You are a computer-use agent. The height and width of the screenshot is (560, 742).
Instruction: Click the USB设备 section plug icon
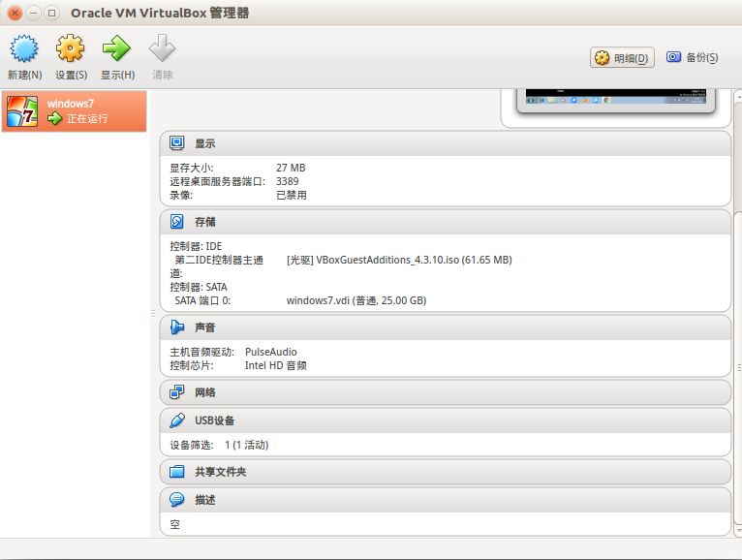click(177, 420)
